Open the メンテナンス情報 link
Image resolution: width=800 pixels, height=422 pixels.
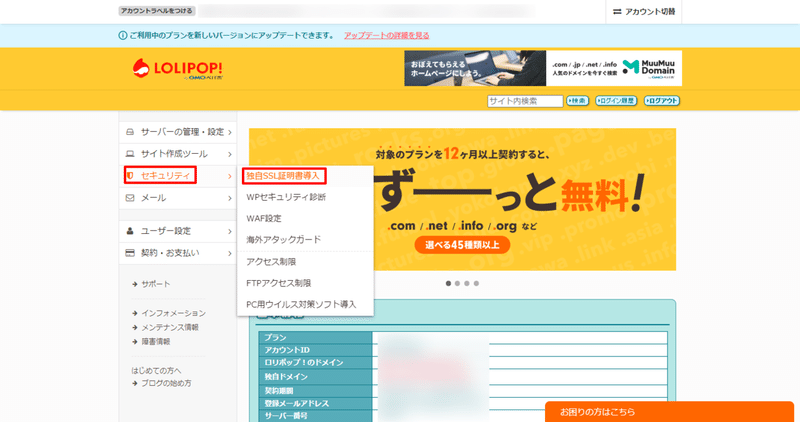click(x=170, y=328)
